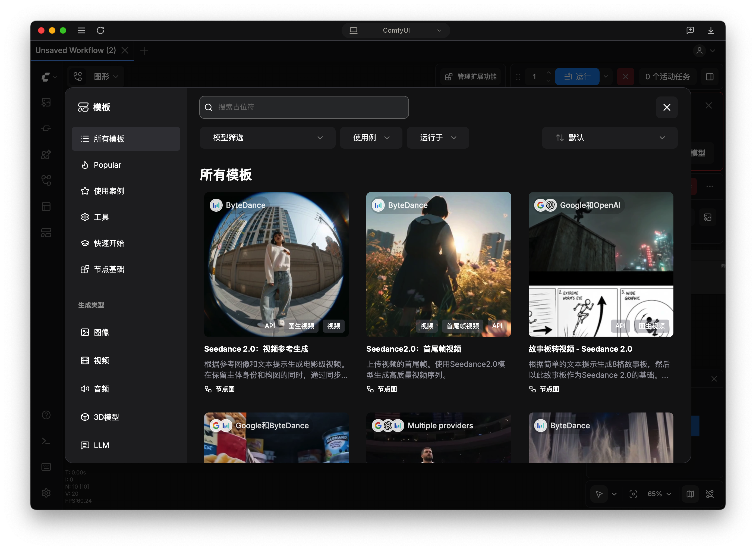
Task: Select 快速开始 category
Action: (x=126, y=243)
